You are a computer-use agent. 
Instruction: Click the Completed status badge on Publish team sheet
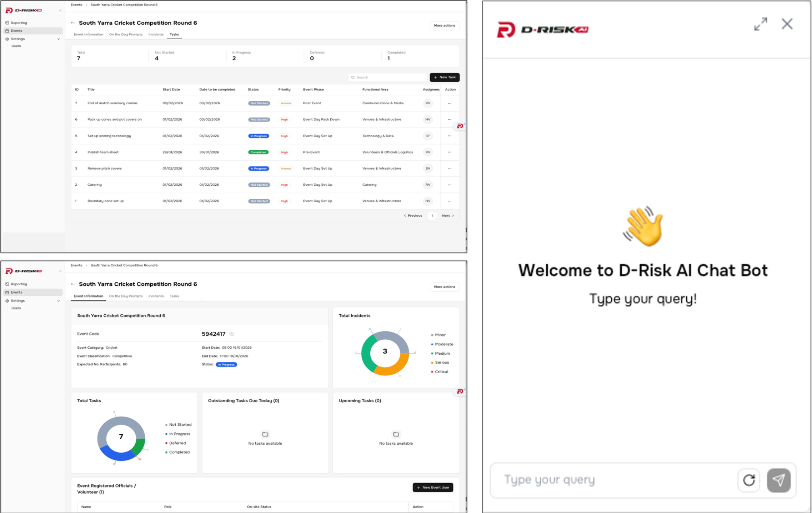click(x=258, y=152)
